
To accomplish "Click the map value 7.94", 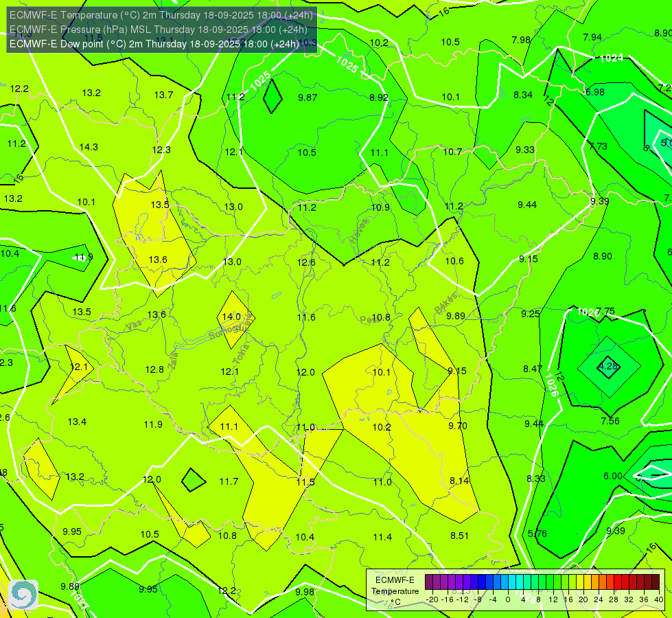I will (x=592, y=37).
